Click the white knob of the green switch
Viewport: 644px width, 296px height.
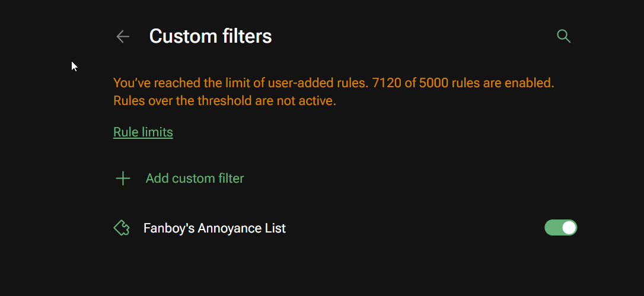point(569,228)
